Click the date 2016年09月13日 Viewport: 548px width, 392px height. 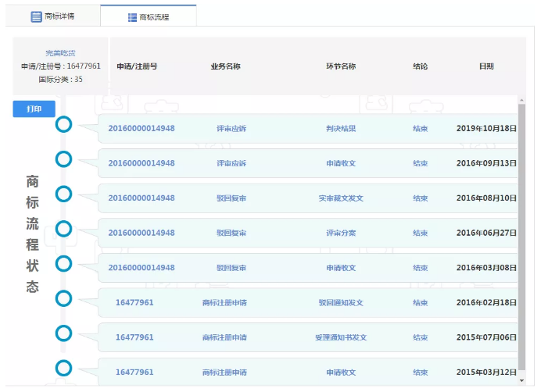point(486,163)
